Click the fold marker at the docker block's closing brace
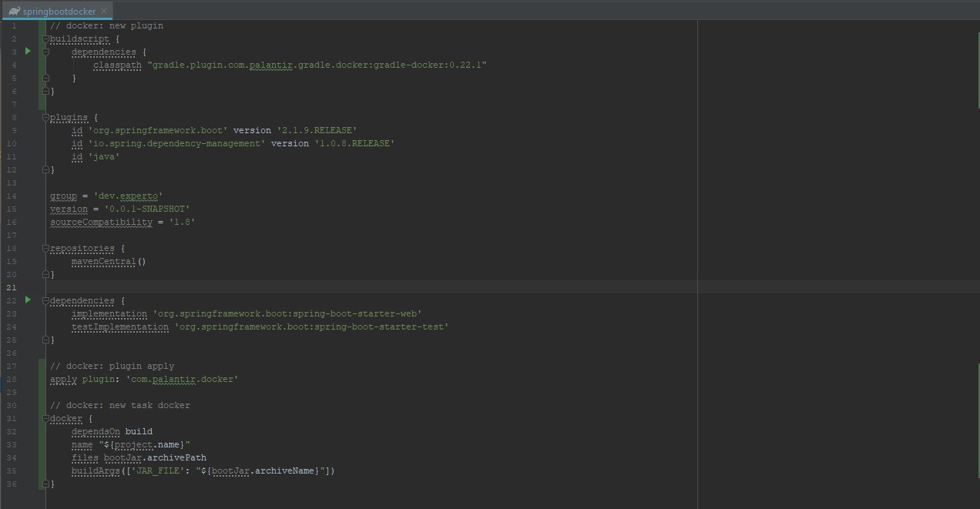Viewport: 980px width, 509px height. tap(45, 484)
